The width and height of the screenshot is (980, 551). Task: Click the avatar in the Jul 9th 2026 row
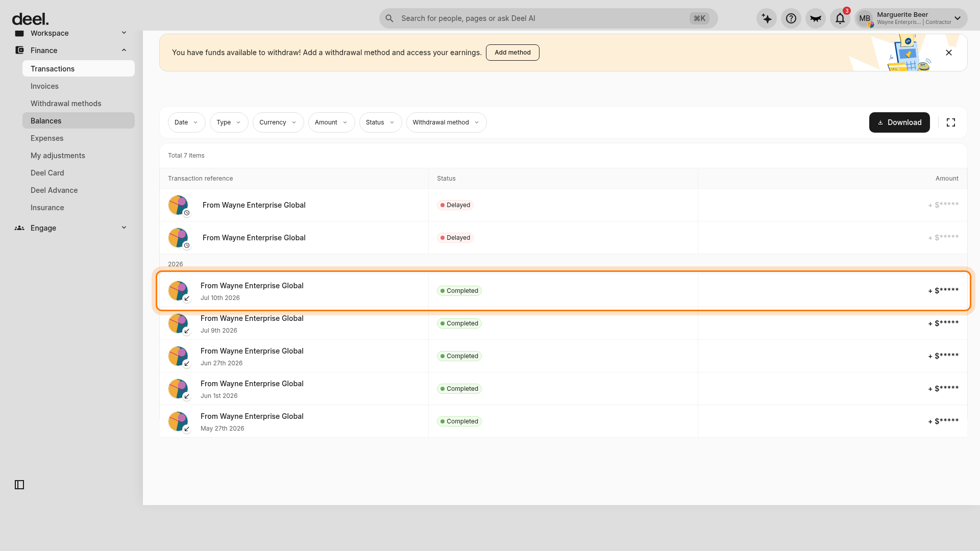179,323
